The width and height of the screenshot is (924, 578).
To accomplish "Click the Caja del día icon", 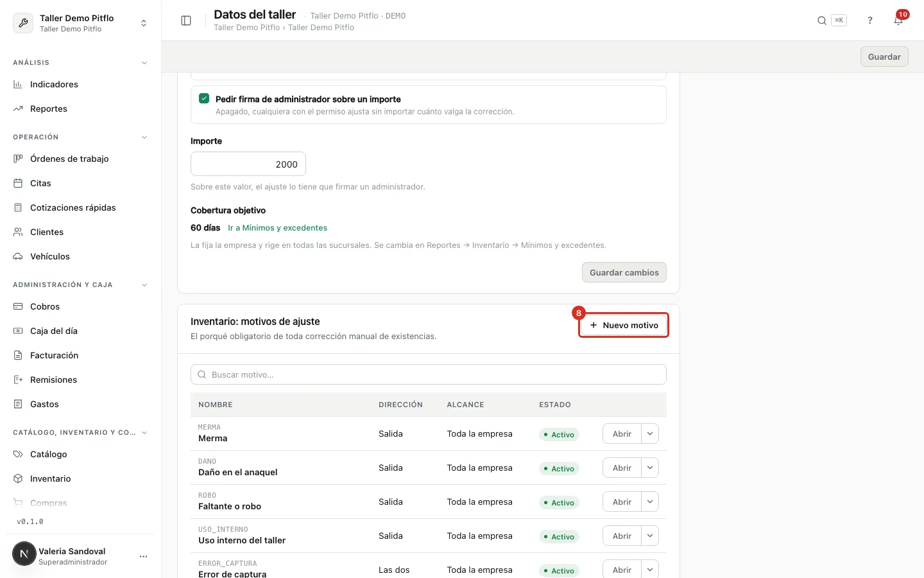I will [18, 331].
